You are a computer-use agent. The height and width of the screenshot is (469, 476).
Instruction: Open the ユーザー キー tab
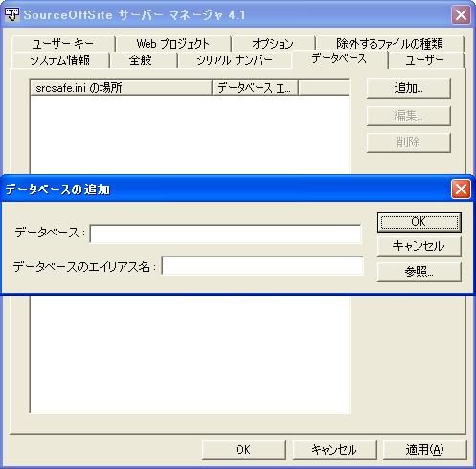[63, 44]
